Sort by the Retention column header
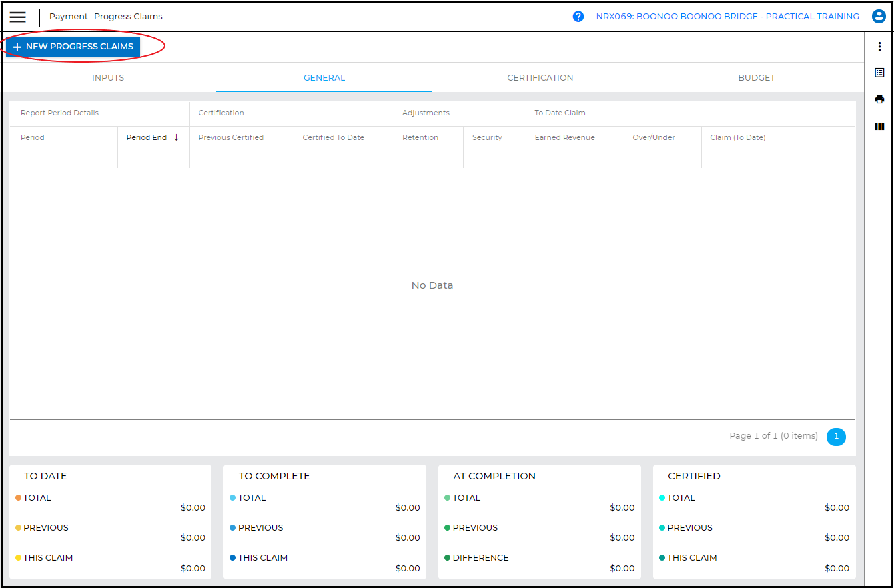Viewport: 894px width, 588px height. (x=429, y=138)
